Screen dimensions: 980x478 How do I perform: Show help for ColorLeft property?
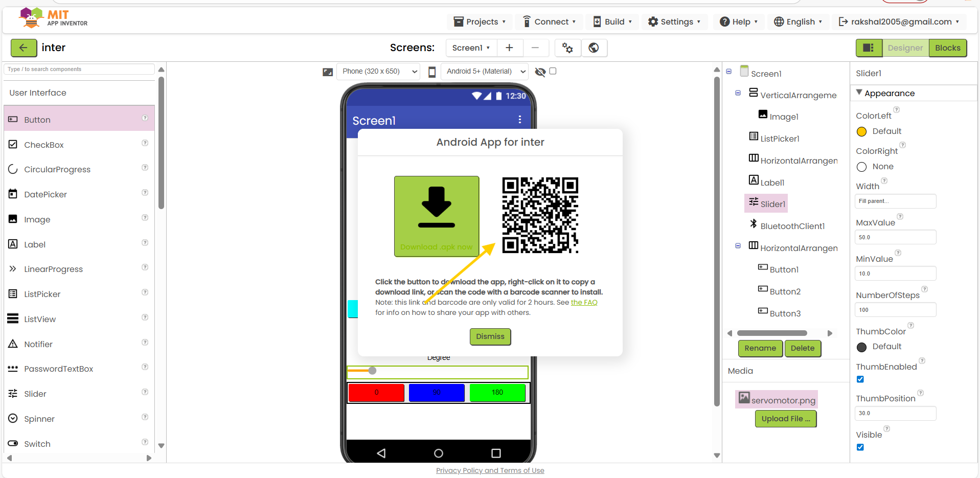897,110
